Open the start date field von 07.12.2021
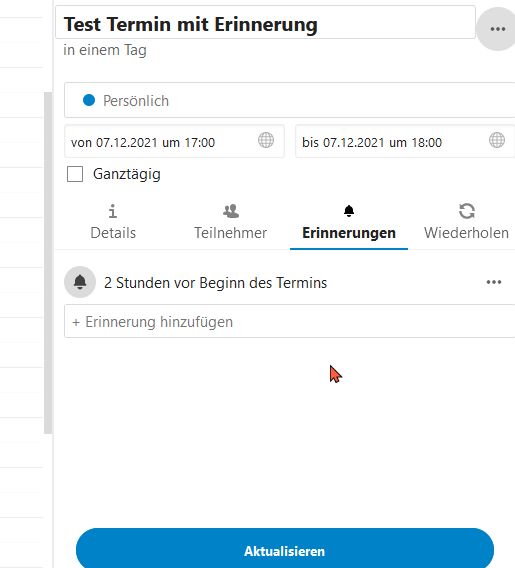The height and width of the screenshot is (568, 515). 174,141
